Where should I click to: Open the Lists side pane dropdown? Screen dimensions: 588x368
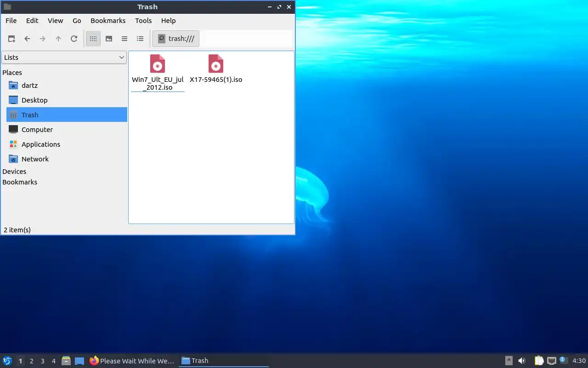(x=64, y=57)
